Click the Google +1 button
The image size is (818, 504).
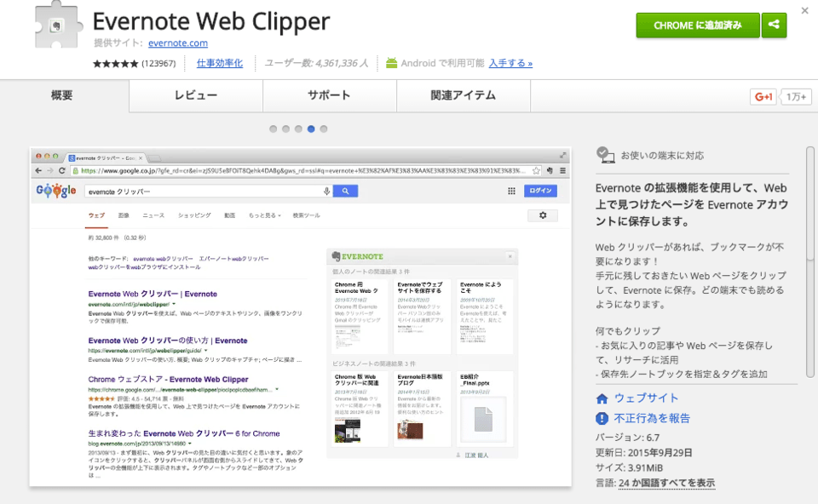tap(763, 97)
